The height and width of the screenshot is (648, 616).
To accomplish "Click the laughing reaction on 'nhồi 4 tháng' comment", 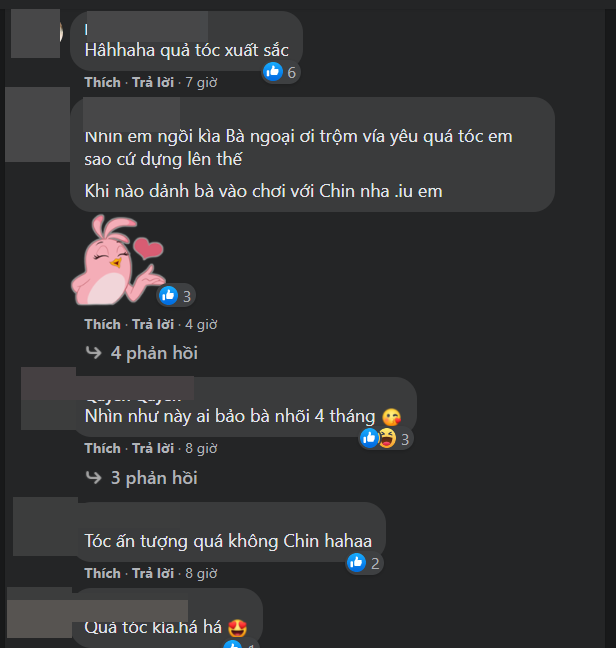I will coord(388,438).
